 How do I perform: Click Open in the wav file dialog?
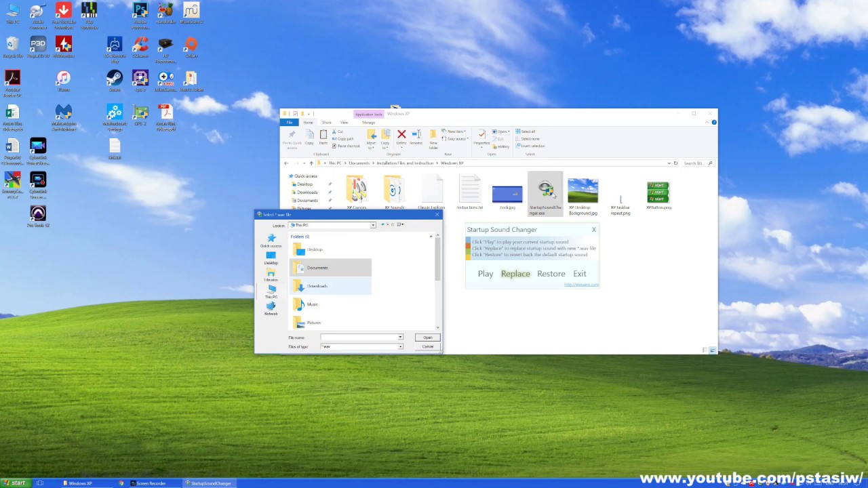click(428, 337)
